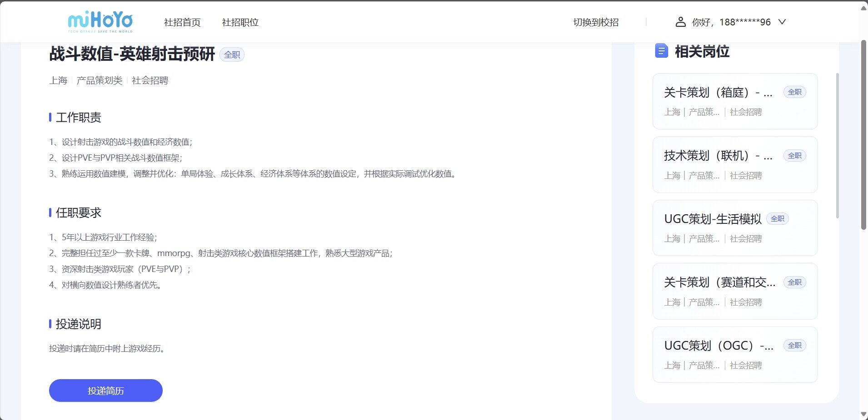Open the 社招职位 menu item

[240, 22]
